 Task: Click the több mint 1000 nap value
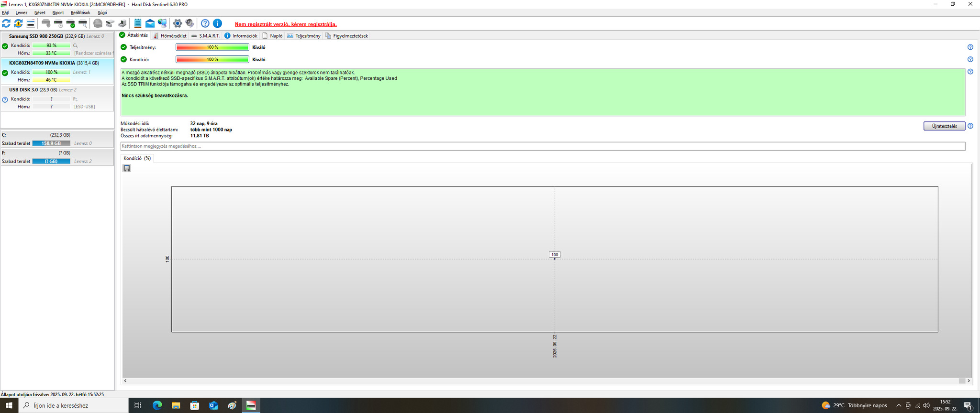pyautogui.click(x=211, y=130)
